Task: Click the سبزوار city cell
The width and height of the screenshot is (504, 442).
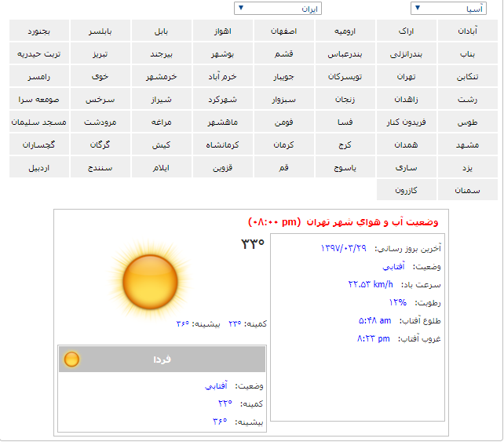Action: pyautogui.click(x=284, y=99)
